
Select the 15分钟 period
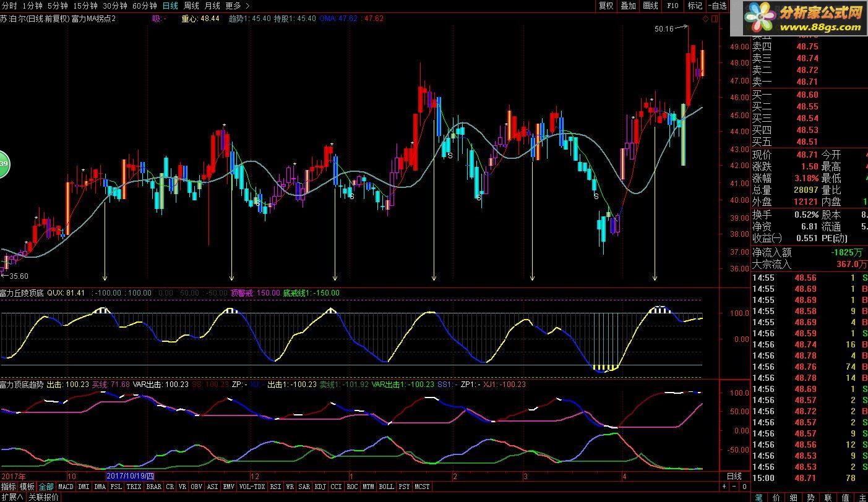85,6
